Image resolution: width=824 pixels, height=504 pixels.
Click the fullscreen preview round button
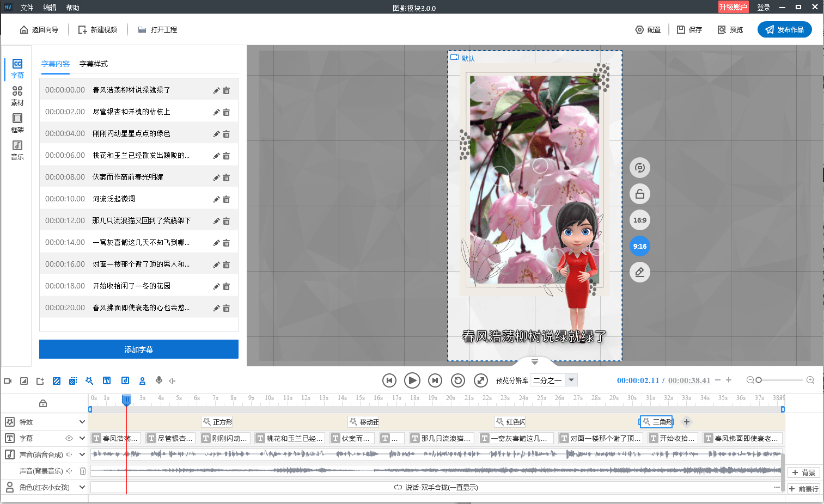481,380
